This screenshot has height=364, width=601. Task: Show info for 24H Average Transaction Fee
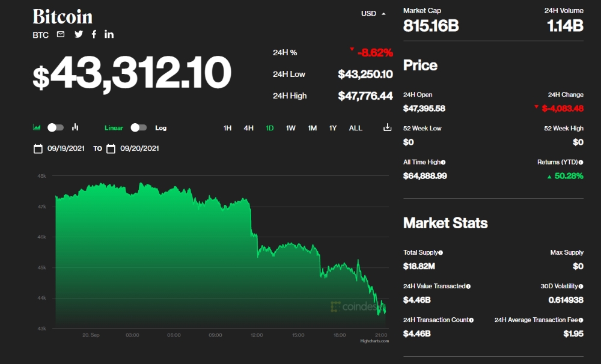coord(581,320)
